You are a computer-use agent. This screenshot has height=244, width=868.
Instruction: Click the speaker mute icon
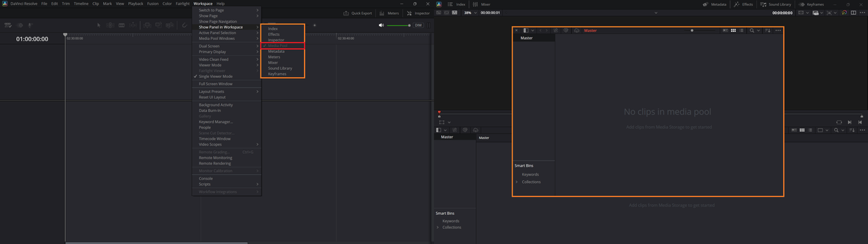click(381, 25)
